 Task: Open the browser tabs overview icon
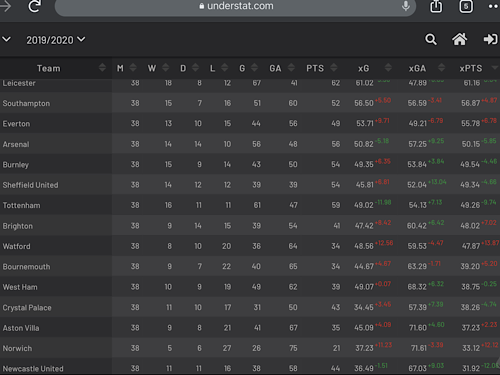(x=466, y=6)
